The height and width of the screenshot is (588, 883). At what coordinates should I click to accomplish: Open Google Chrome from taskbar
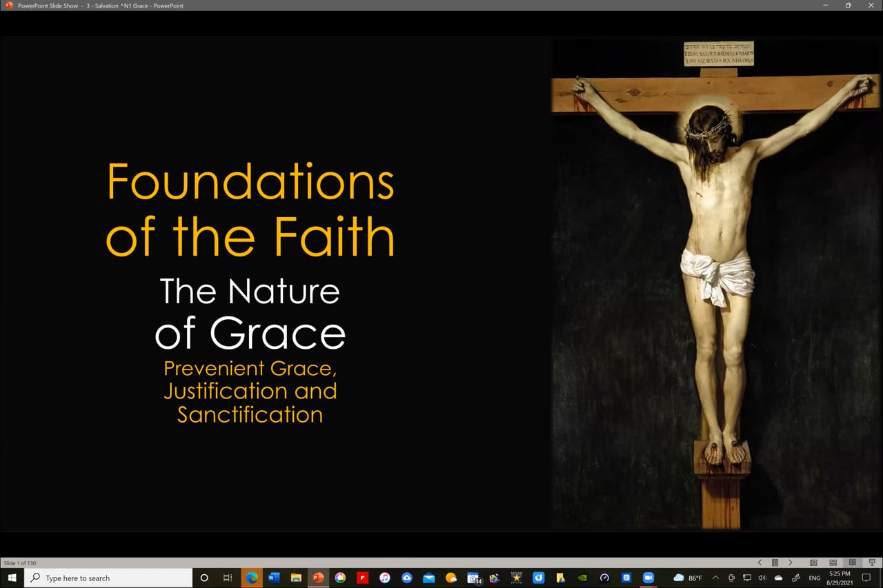click(340, 578)
